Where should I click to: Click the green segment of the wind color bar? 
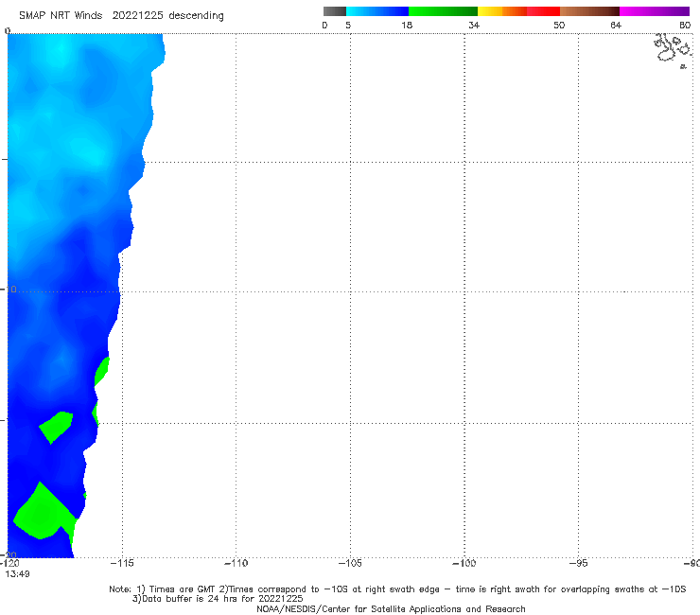pos(443,11)
